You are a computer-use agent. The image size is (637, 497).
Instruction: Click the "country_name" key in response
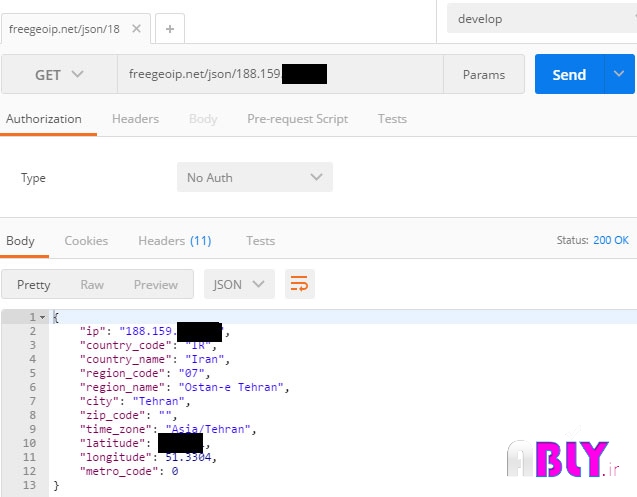(x=126, y=359)
